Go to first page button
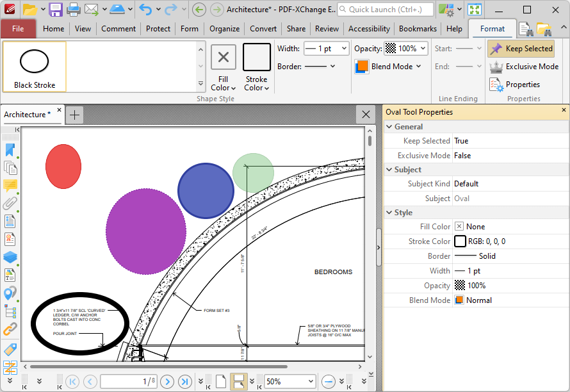The width and height of the screenshot is (570, 392). click(x=72, y=382)
